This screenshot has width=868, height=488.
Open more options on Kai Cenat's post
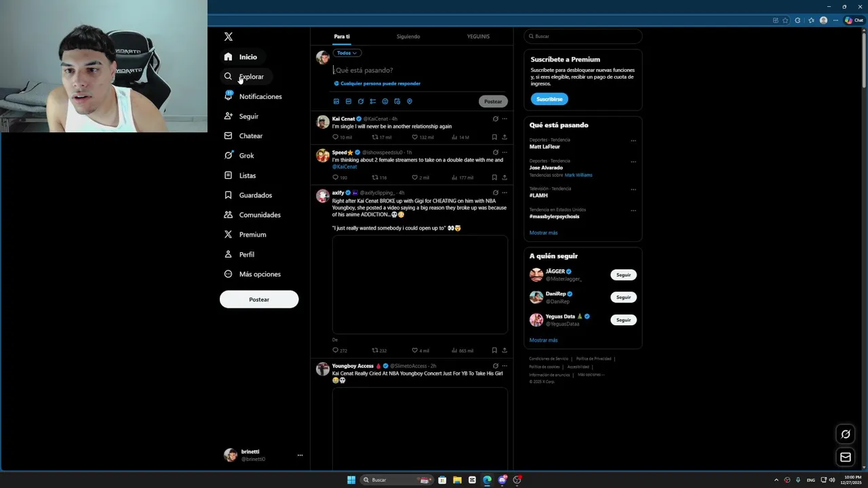click(x=505, y=119)
